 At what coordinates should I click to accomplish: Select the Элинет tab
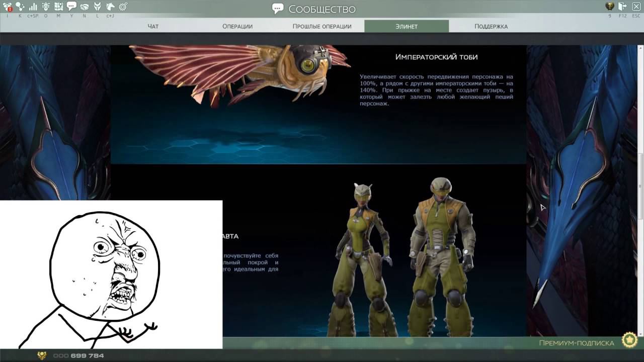click(407, 26)
